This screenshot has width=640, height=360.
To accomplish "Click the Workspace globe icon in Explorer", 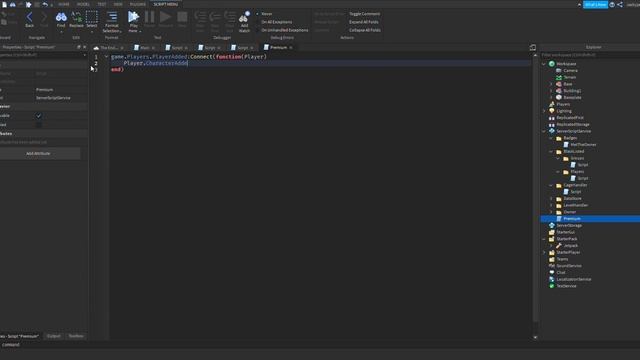I will [552, 64].
